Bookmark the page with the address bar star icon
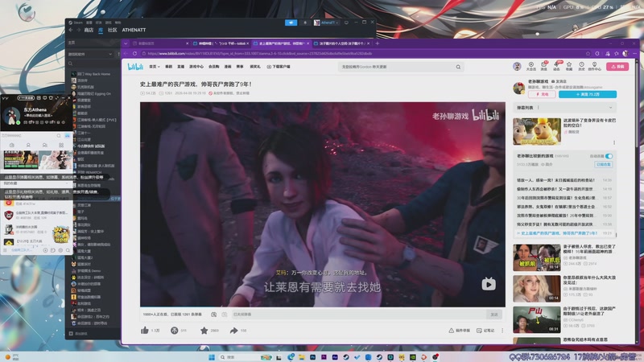Viewport: 644px width, 362px height. click(x=588, y=53)
